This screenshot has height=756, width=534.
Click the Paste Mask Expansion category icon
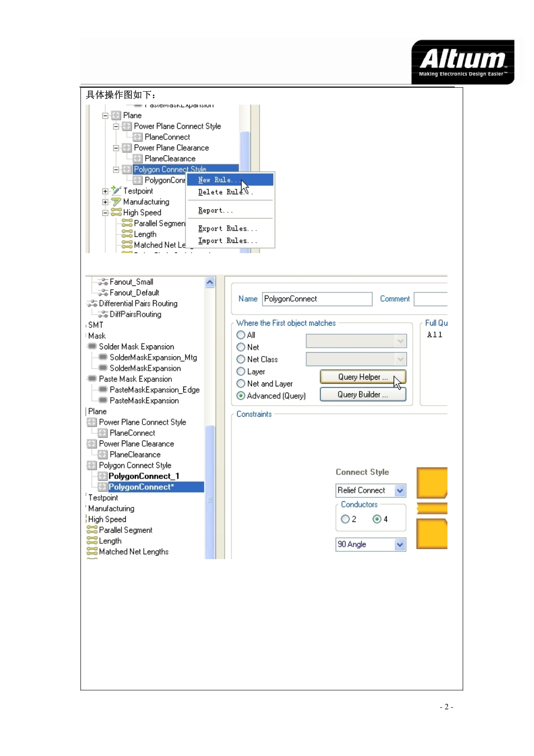click(92, 379)
